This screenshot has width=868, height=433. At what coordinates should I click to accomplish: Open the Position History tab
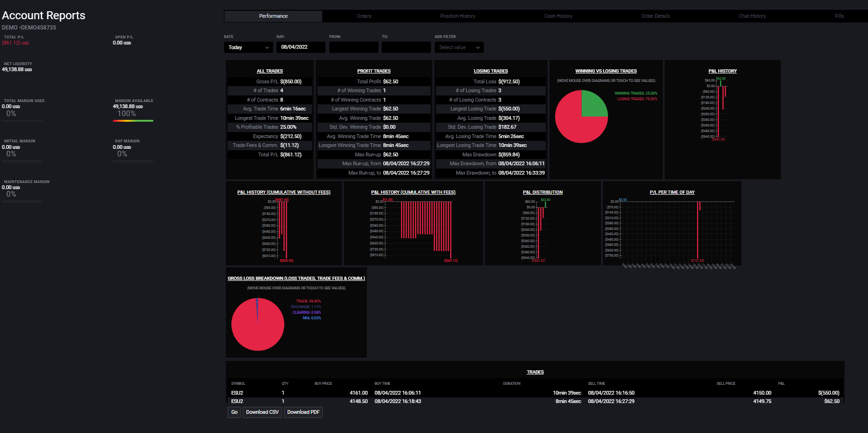pyautogui.click(x=458, y=16)
